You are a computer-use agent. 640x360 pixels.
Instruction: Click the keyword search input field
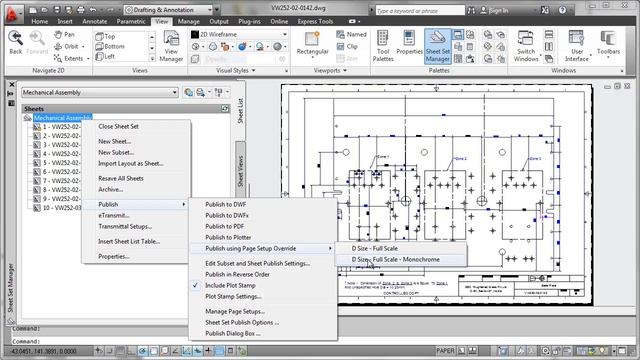[x=420, y=10]
